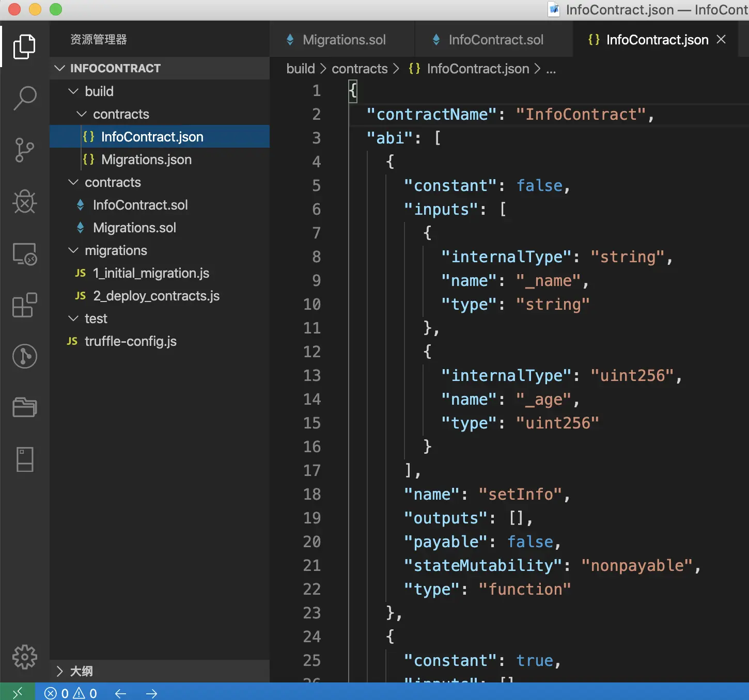Open Migrations.json in the explorer
Screen dimensions: 749x700
pos(146,160)
